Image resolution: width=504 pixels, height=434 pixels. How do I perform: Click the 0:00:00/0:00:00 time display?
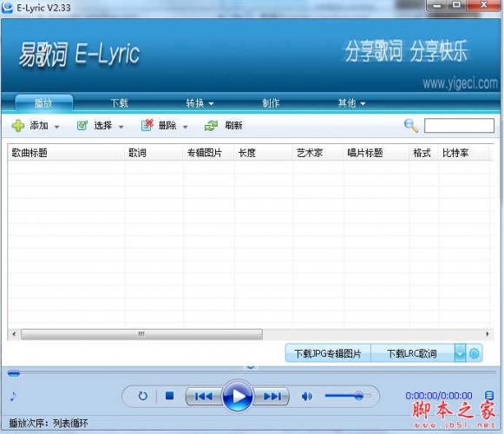pos(439,396)
